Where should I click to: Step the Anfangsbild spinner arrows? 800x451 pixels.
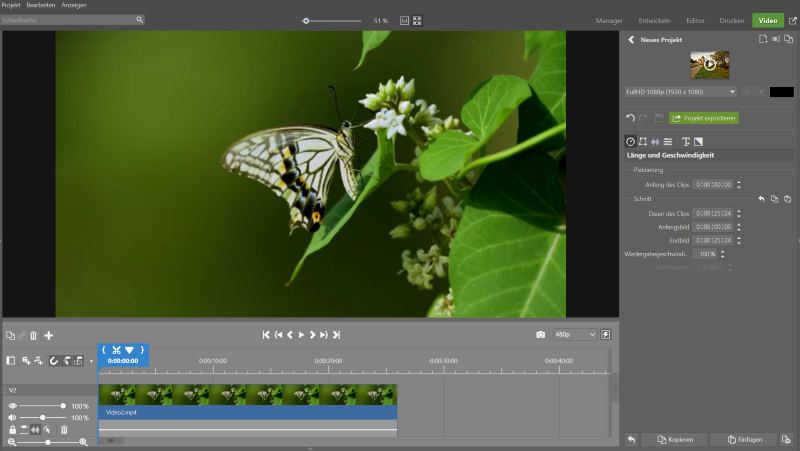click(739, 227)
